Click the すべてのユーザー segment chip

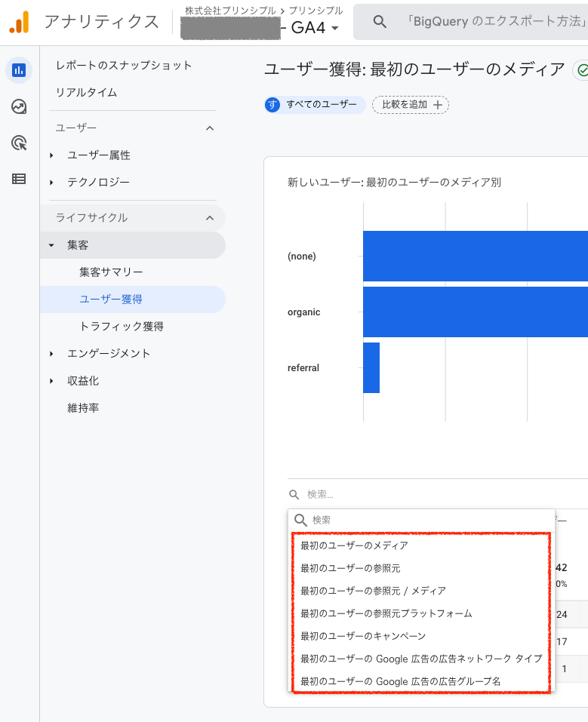click(x=315, y=105)
